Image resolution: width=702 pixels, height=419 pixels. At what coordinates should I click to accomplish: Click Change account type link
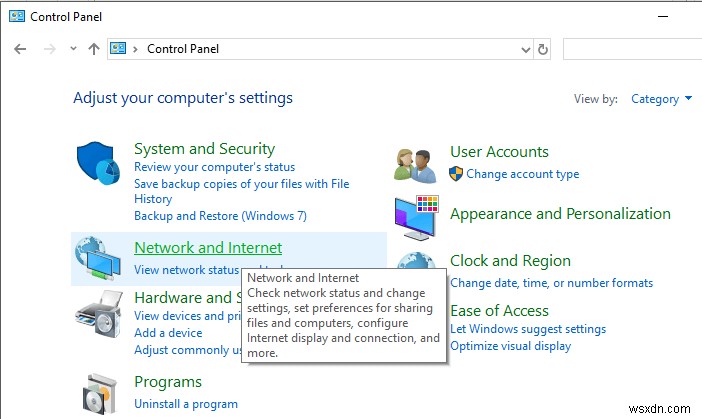(x=522, y=173)
